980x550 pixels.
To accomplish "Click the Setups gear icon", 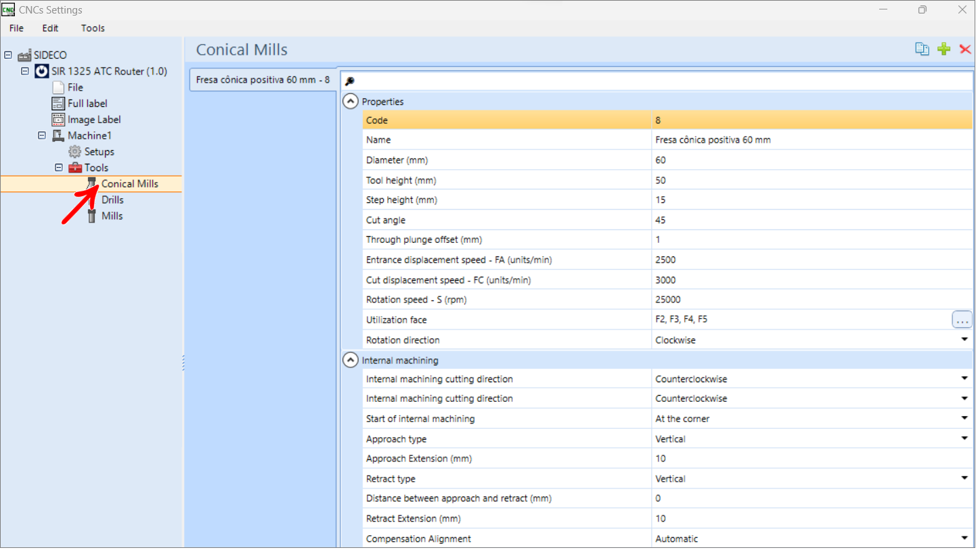I will point(75,152).
